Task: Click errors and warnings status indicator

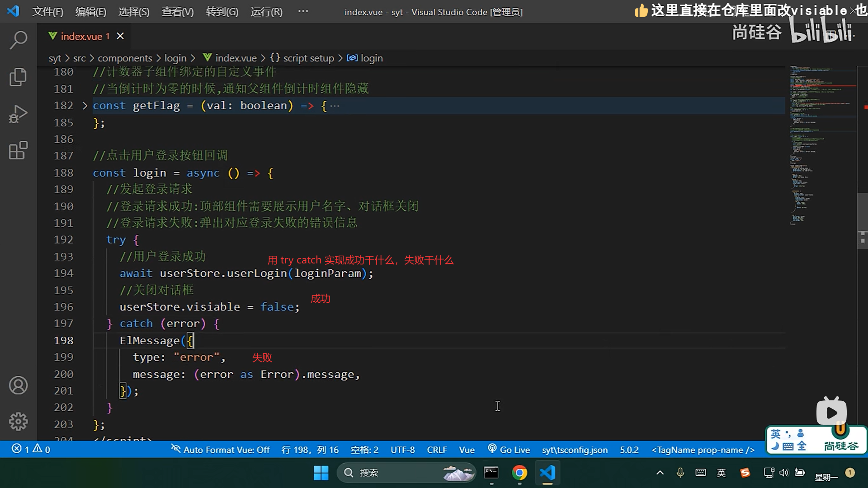Action: 31,450
